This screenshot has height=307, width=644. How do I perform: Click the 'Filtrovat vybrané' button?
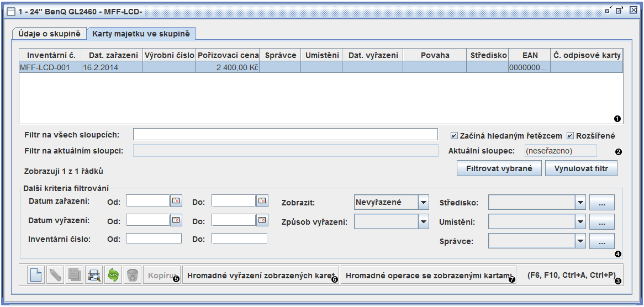[499, 168]
